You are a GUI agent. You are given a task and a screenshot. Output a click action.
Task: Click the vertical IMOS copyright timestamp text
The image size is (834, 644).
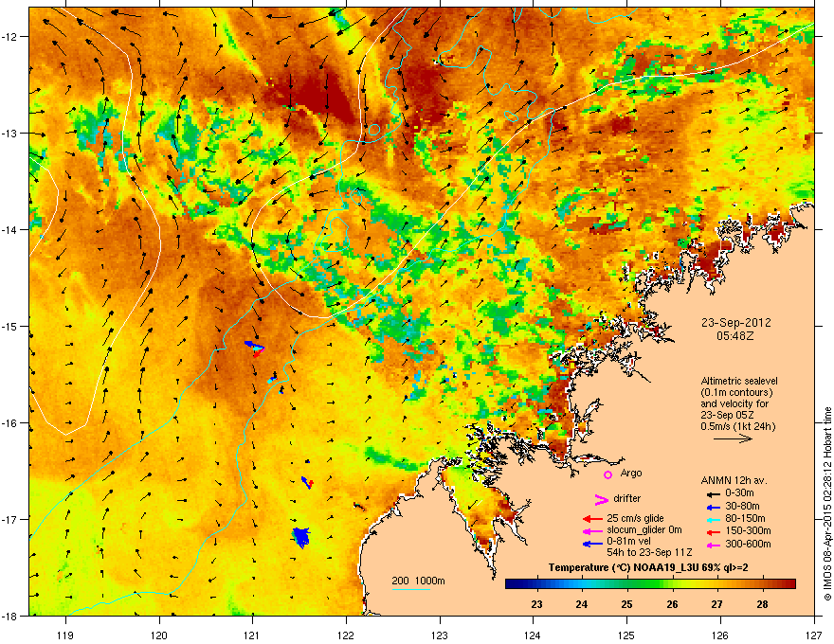827,503
